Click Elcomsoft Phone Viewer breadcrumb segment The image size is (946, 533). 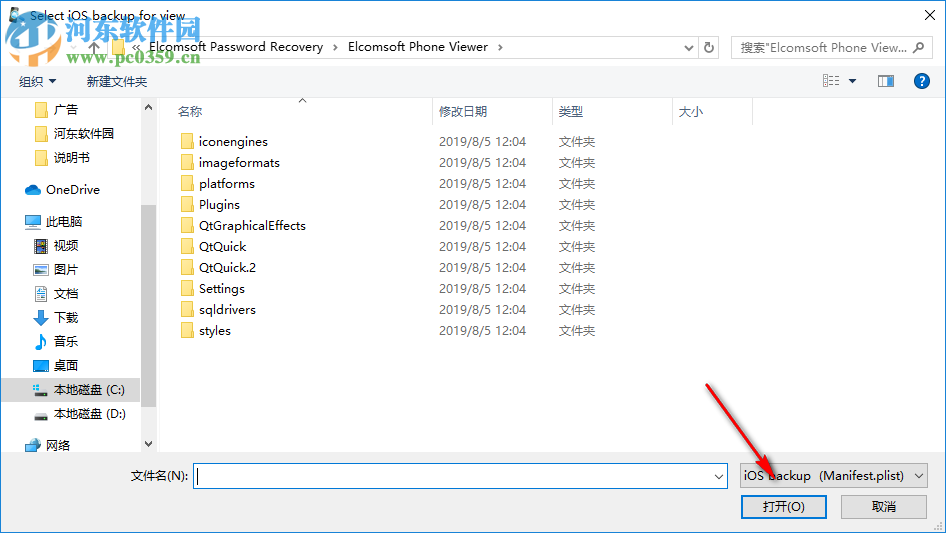[418, 47]
